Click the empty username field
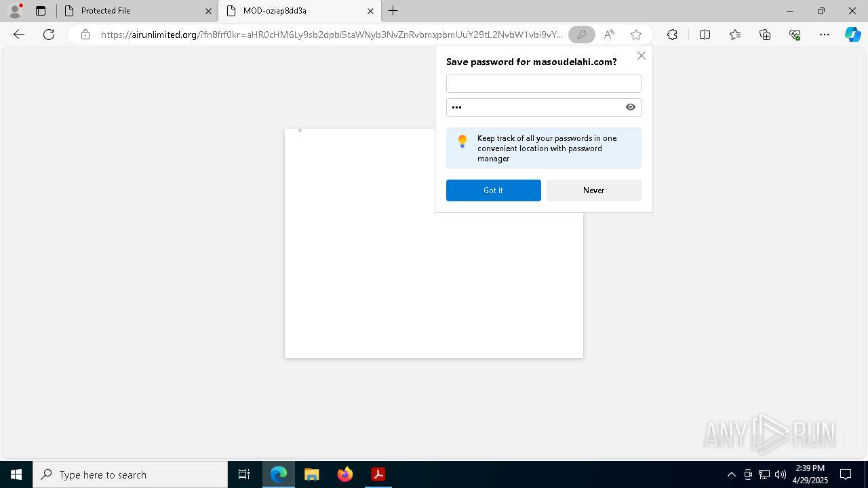This screenshot has height=488, width=868. 544,83
